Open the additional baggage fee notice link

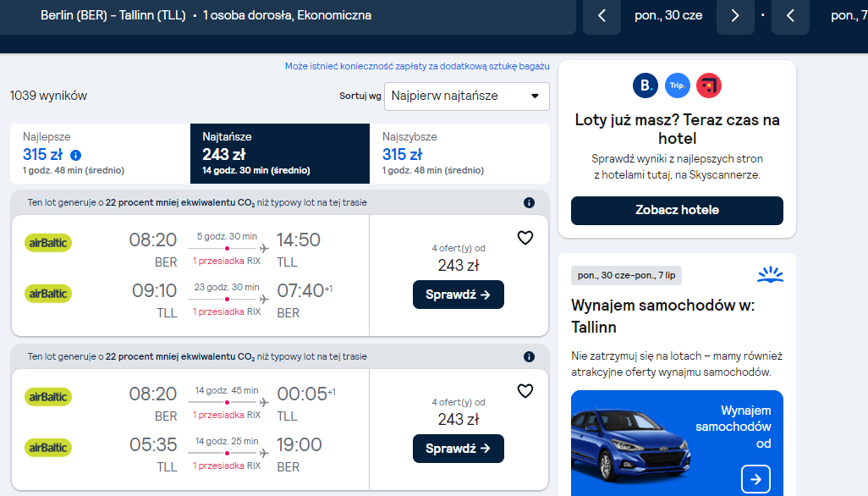pyautogui.click(x=417, y=66)
